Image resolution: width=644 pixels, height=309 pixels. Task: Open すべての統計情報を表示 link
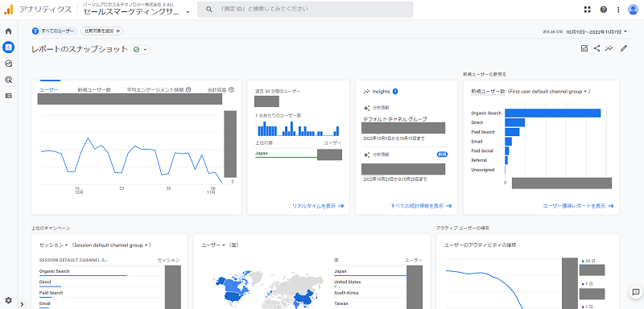tap(421, 206)
